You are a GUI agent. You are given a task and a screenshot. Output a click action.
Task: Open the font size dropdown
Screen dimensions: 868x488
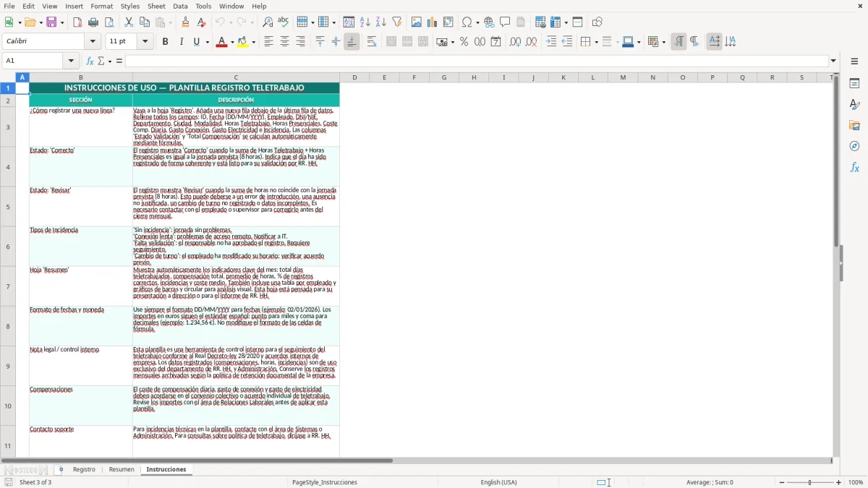point(145,42)
